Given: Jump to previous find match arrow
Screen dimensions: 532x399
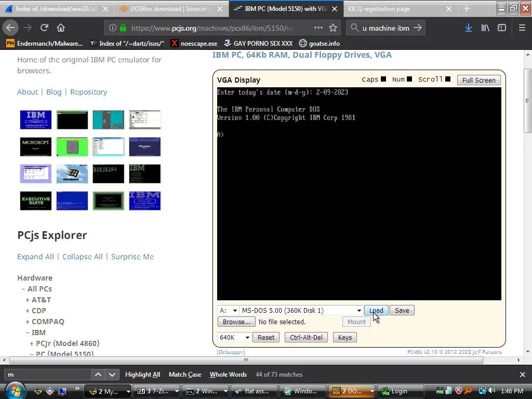Looking at the screenshot, I should [x=98, y=375].
